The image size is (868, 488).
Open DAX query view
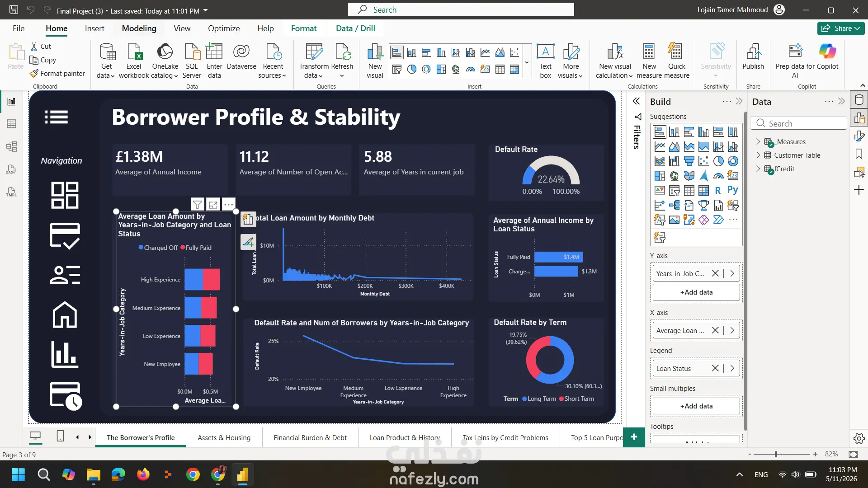(11, 169)
